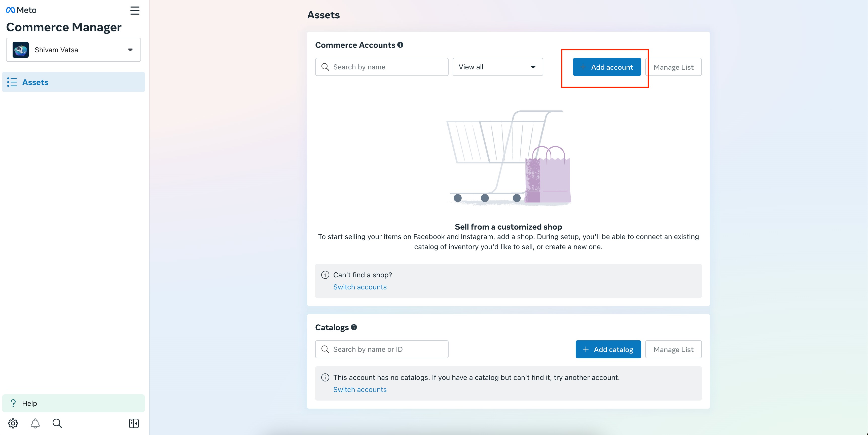Click the Add account button
Image resolution: width=868 pixels, height=435 pixels.
pyautogui.click(x=607, y=67)
